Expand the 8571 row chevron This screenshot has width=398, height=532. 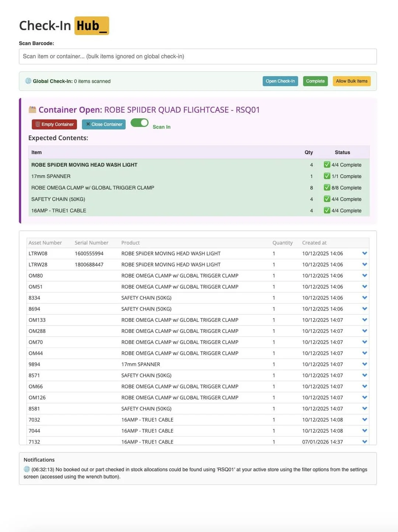[364, 375]
